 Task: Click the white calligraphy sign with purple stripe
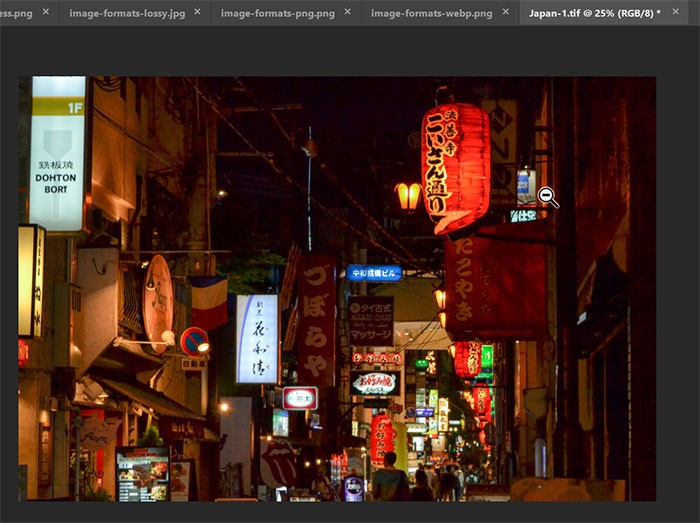click(x=257, y=339)
